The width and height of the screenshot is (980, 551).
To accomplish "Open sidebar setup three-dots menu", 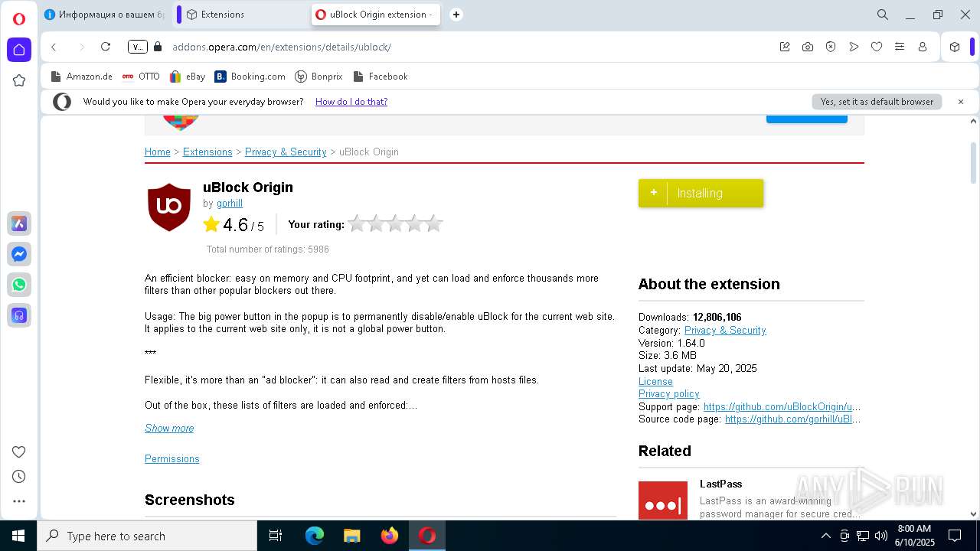I will tap(19, 501).
